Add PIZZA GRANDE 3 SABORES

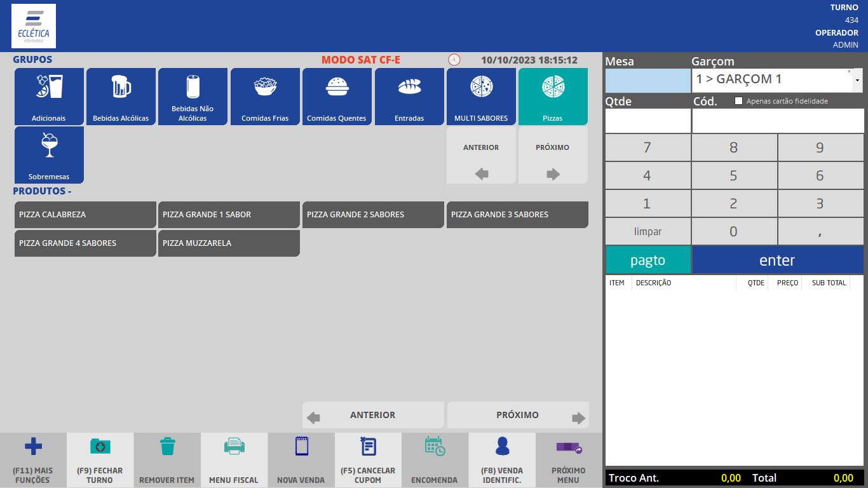click(517, 215)
